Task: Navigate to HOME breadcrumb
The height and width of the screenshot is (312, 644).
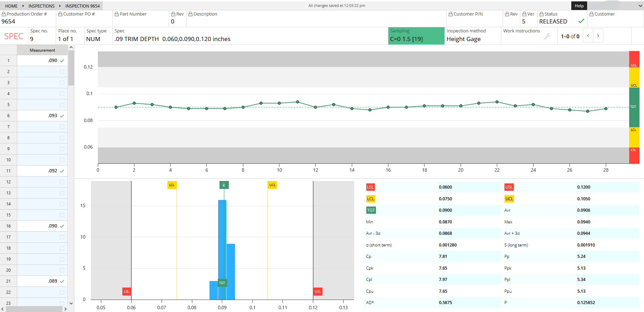Action: point(11,6)
